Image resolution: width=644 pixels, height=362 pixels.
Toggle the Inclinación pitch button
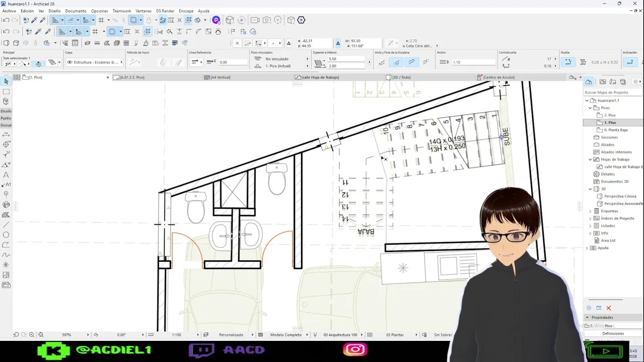point(630,62)
